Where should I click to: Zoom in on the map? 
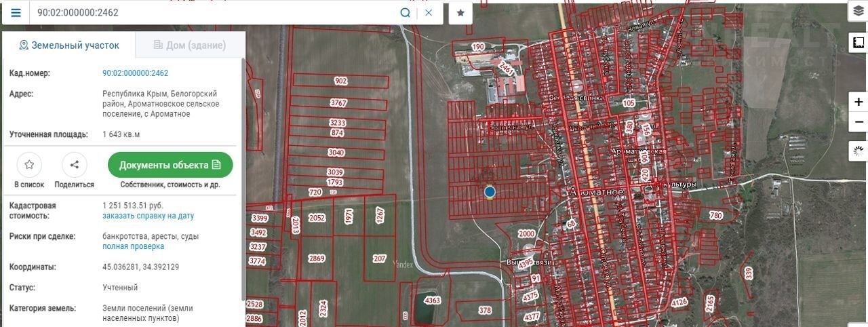[x=859, y=102]
